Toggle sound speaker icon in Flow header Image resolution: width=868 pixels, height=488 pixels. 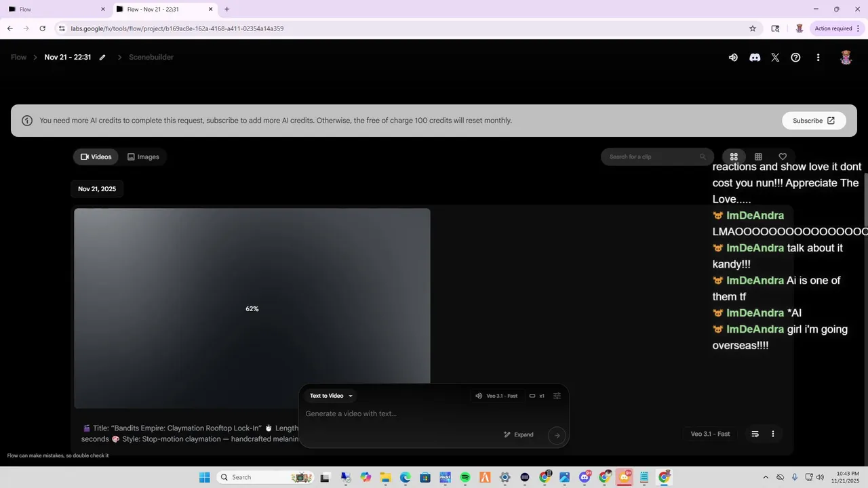click(733, 58)
